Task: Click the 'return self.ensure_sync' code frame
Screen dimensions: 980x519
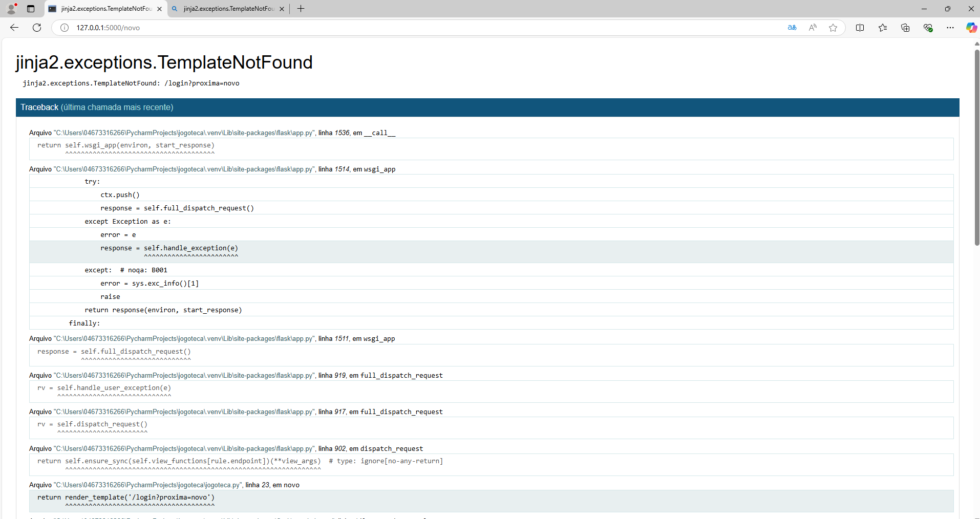Action: coord(492,465)
